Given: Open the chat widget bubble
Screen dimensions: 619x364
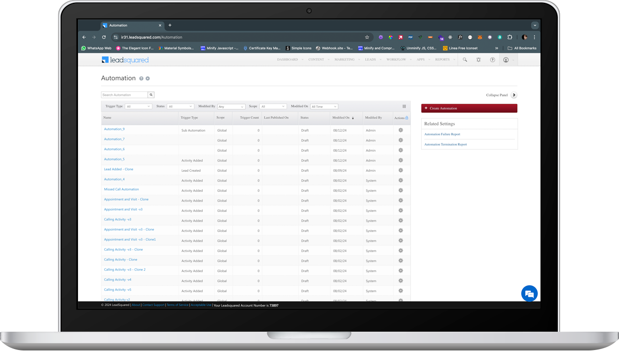Looking at the screenshot, I should pyautogui.click(x=529, y=294).
